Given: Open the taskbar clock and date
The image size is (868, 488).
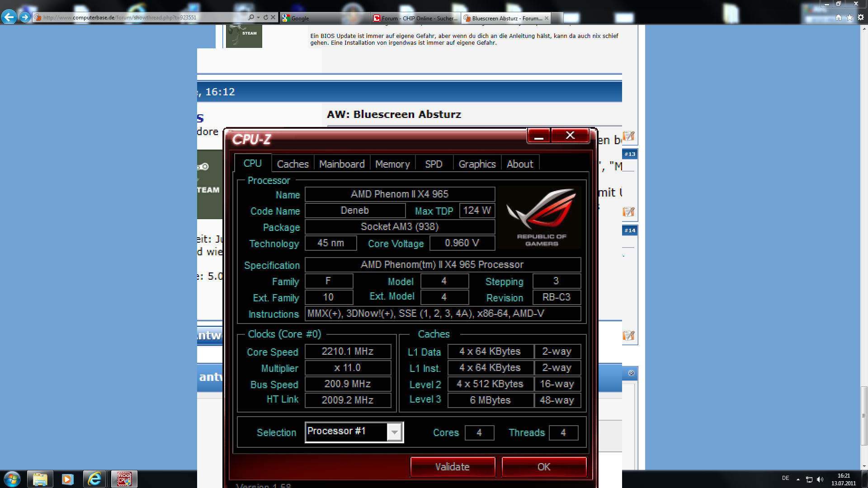Looking at the screenshot, I should [844, 479].
